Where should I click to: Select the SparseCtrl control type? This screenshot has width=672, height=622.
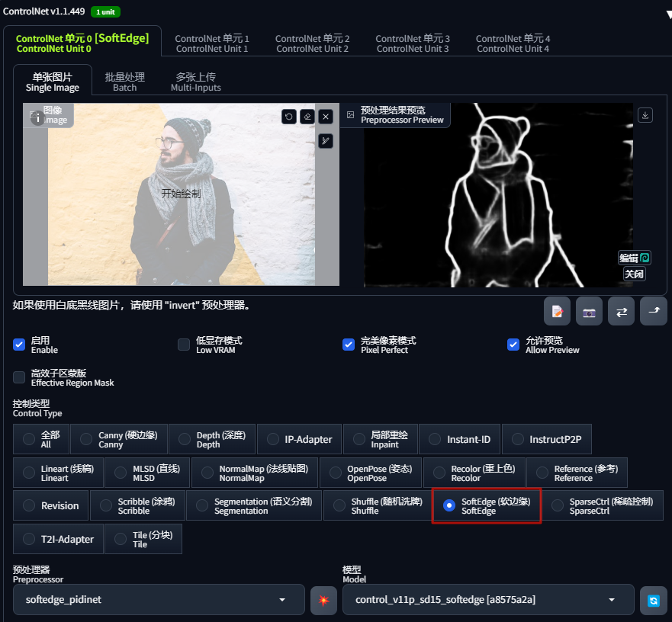[x=603, y=505]
